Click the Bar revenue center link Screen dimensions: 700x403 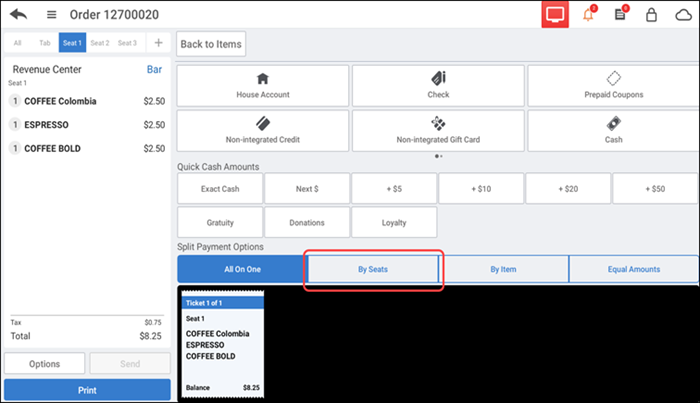(154, 70)
